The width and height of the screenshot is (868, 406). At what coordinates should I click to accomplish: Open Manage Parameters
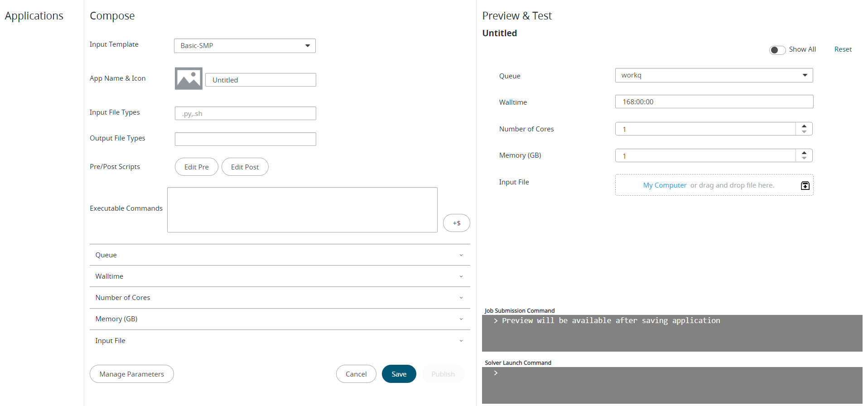point(132,374)
